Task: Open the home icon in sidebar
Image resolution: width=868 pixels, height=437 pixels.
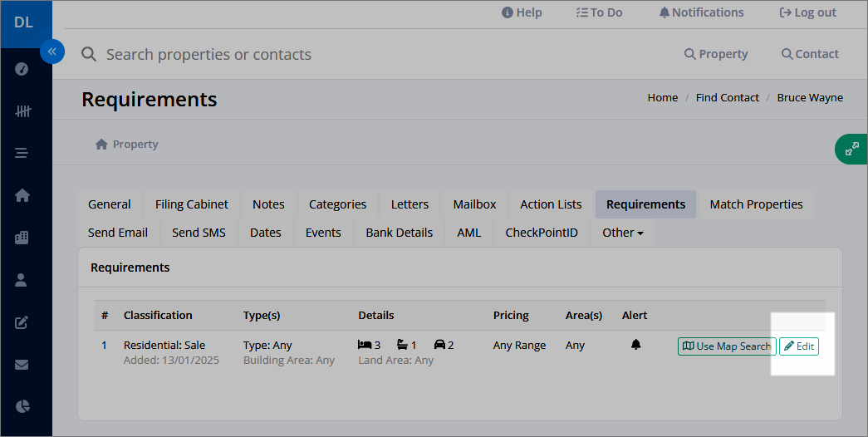Action: pyautogui.click(x=22, y=195)
